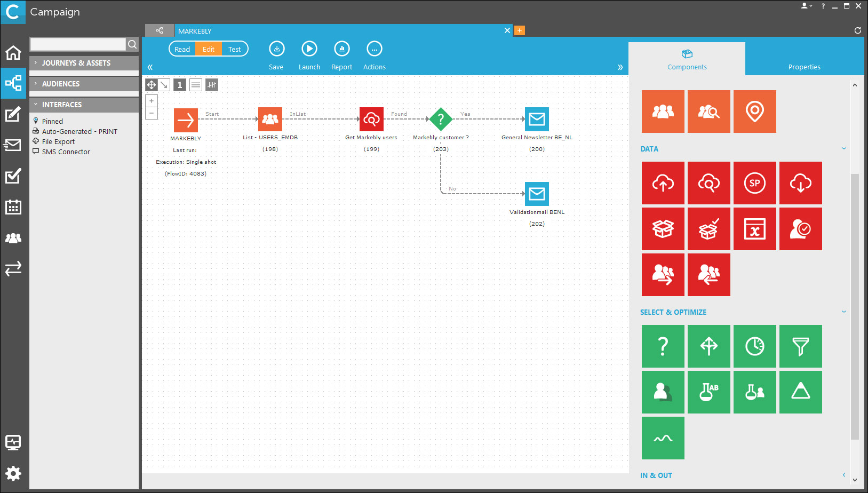Switch the flow to Read mode
The width and height of the screenshot is (868, 493).
(x=182, y=49)
